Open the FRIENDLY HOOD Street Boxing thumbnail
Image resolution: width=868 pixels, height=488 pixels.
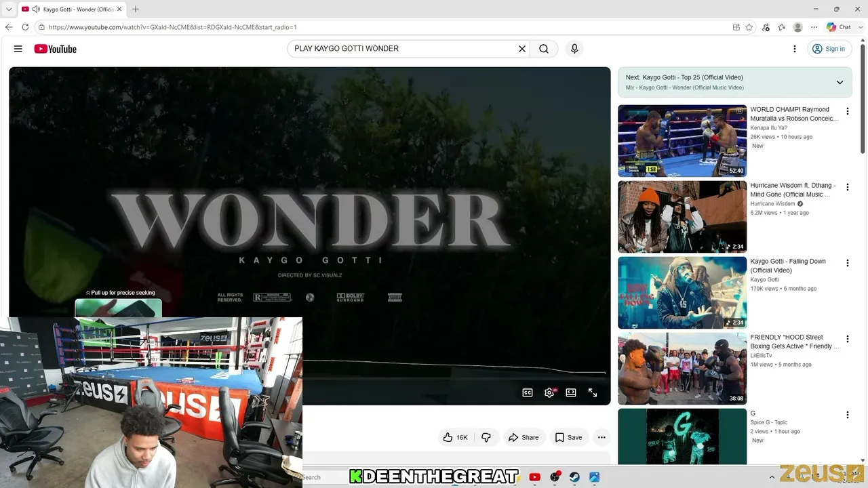(682, 369)
